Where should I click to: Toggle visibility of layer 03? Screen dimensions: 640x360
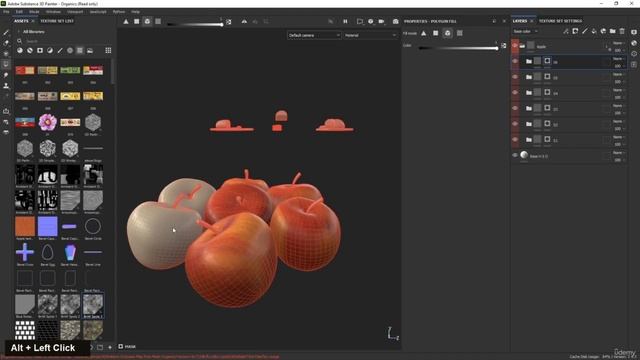pos(515,108)
